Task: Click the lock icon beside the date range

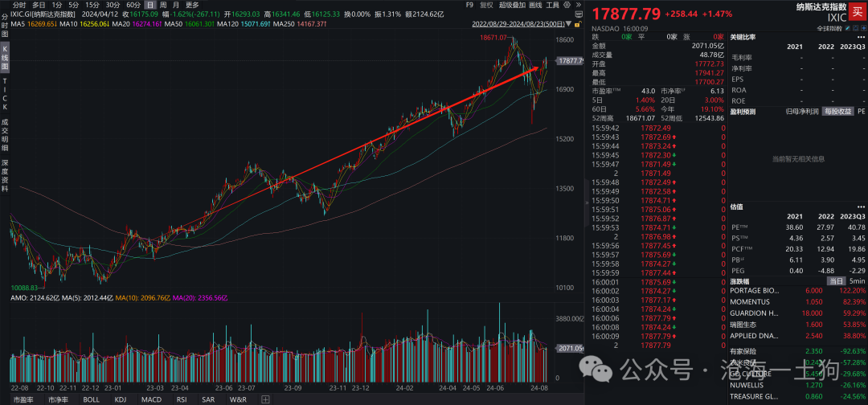Action: tap(577, 24)
